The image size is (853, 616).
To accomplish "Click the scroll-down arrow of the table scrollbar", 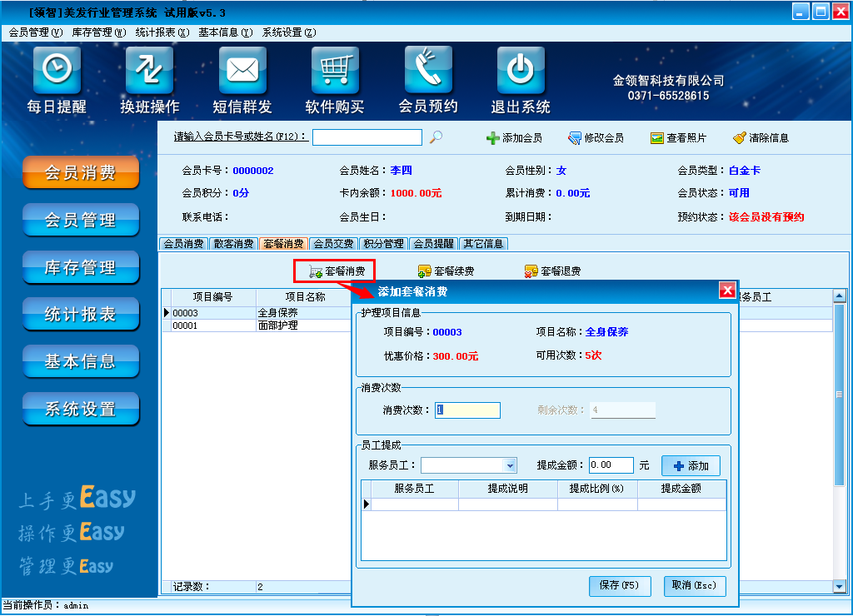I will pos(839,587).
